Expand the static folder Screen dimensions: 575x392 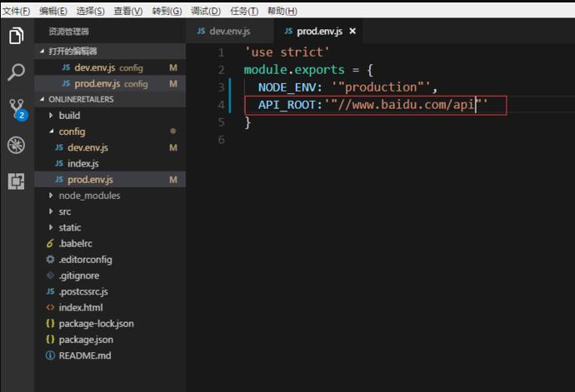(x=110, y=227)
